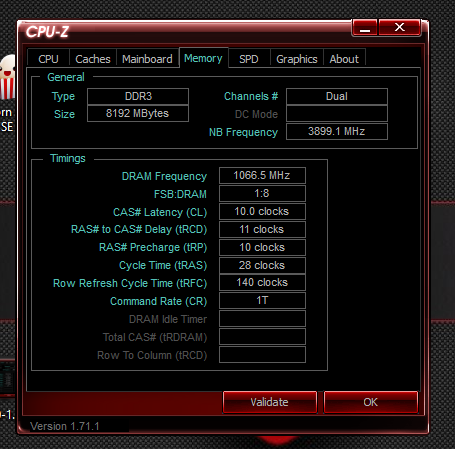Click the 11 clocks tRCD value

pos(262,229)
